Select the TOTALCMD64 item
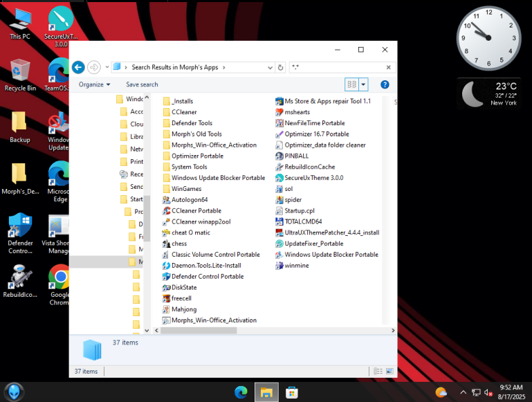 (299, 221)
